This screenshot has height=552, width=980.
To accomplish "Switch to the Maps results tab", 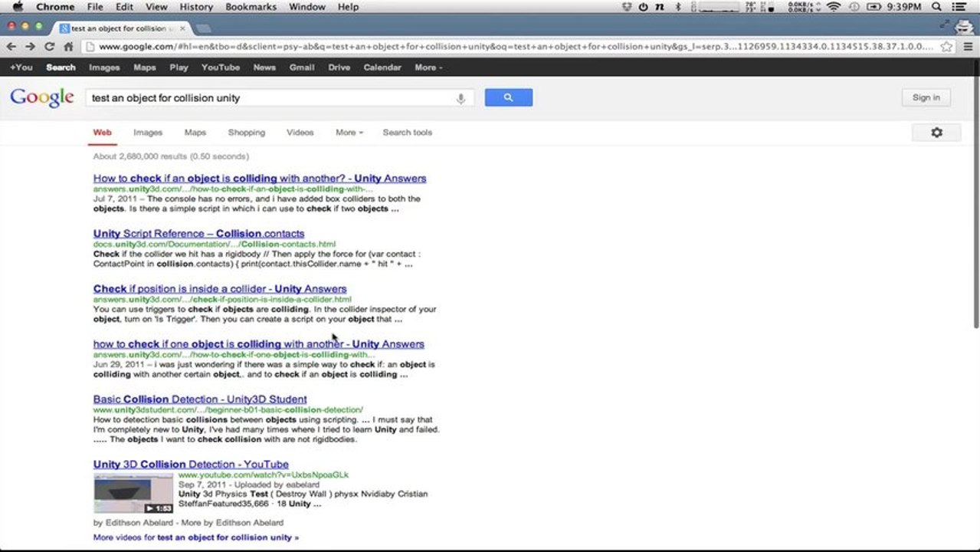I will (195, 133).
